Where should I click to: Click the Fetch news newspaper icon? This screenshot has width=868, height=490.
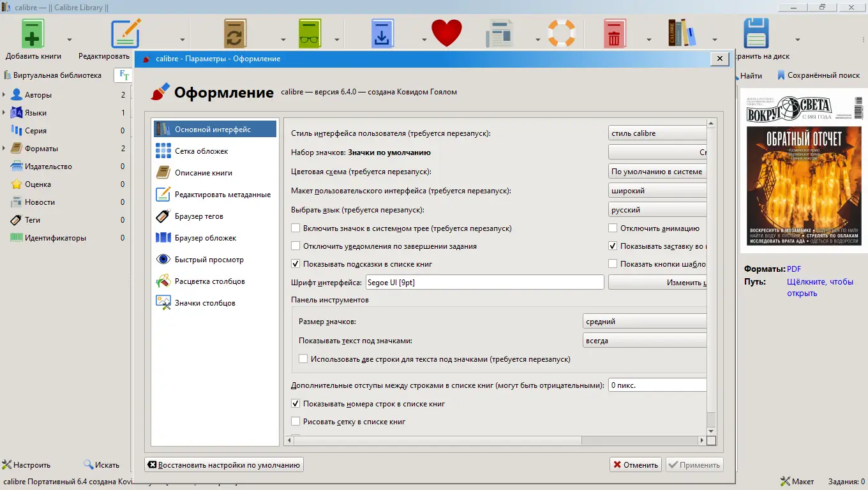point(500,33)
